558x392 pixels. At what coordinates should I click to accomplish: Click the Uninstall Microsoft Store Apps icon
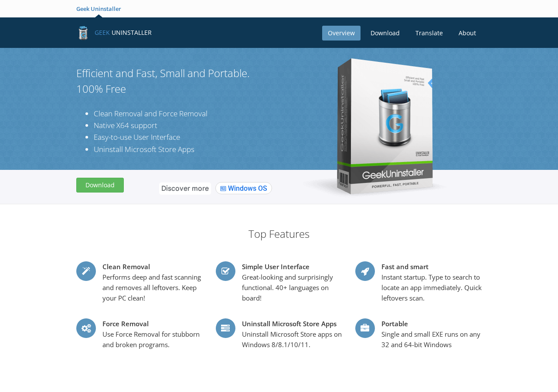click(x=225, y=328)
